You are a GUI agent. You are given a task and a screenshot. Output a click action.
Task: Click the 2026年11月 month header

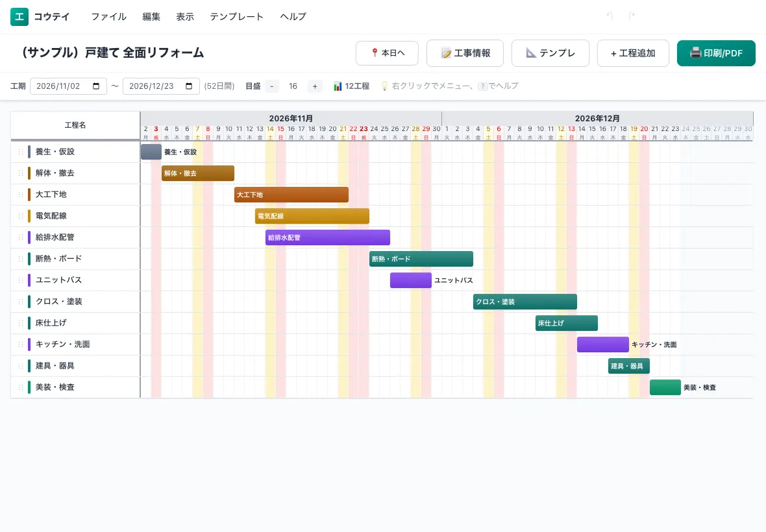click(x=291, y=118)
